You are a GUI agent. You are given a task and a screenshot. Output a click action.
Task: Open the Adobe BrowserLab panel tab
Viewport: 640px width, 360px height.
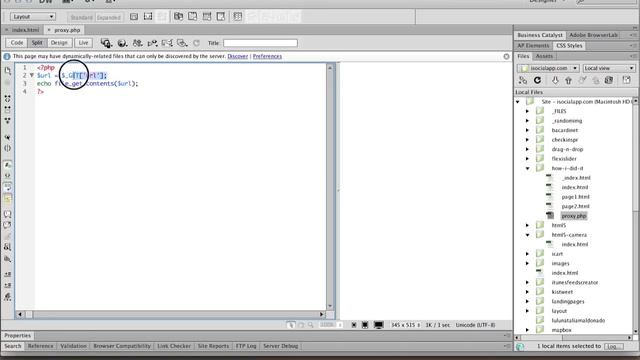pos(593,35)
